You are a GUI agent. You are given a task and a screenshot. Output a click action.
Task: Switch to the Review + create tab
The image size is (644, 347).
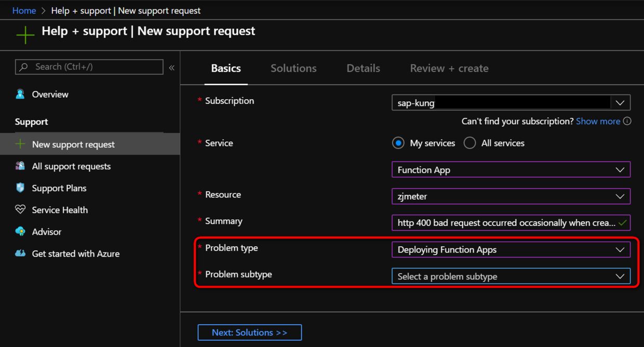449,68
